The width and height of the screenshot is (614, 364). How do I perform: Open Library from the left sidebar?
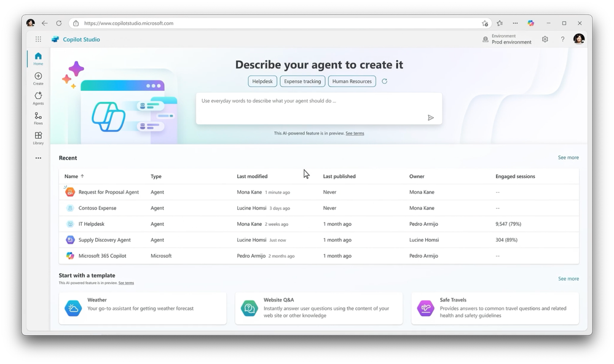pyautogui.click(x=38, y=138)
